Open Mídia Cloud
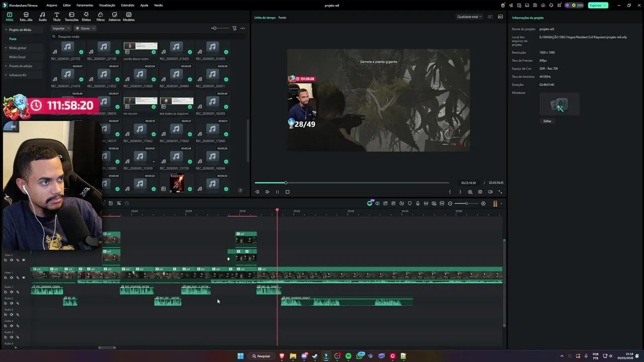Screen dimensions: 644x362 [x=17, y=57]
